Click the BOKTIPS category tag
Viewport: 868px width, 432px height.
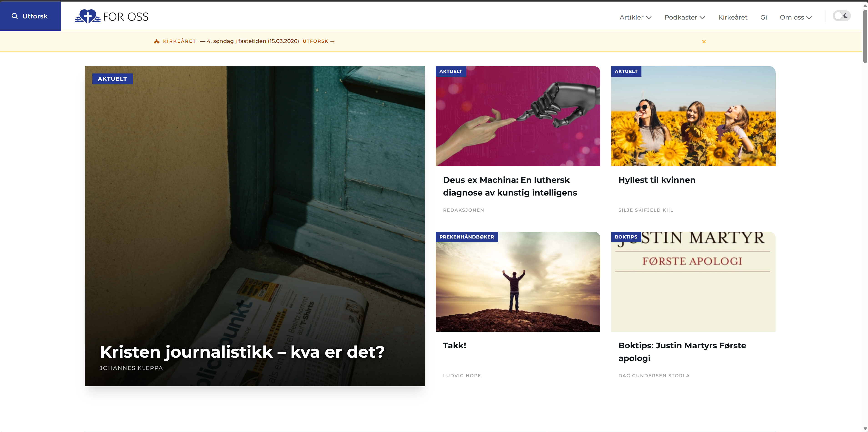(x=626, y=237)
